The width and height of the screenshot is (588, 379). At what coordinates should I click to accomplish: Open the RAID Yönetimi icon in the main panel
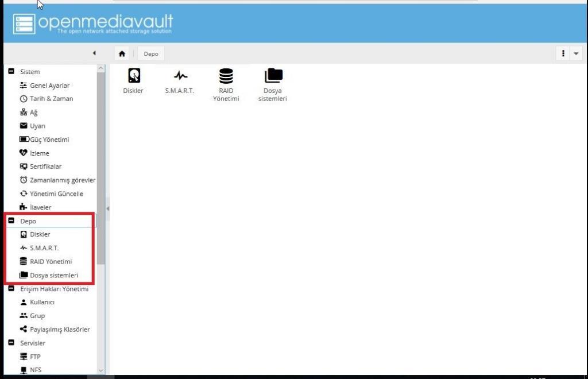point(226,85)
